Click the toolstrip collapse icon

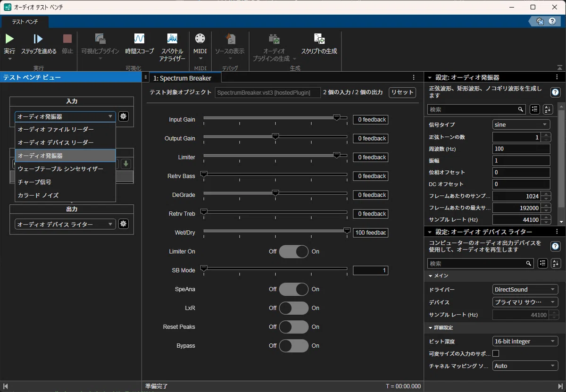tap(559, 67)
